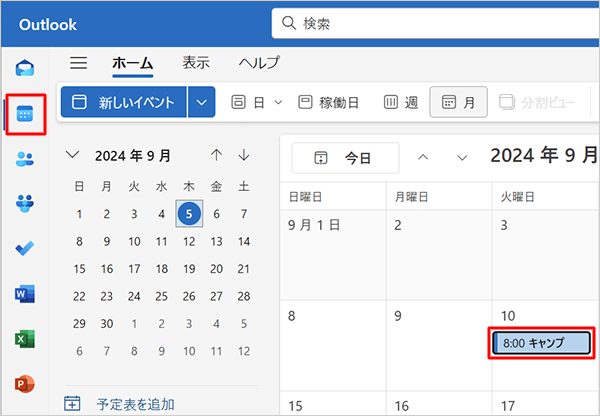Open the To Do checkmark icon
Image resolution: width=600 pixels, height=416 pixels.
tap(25, 248)
